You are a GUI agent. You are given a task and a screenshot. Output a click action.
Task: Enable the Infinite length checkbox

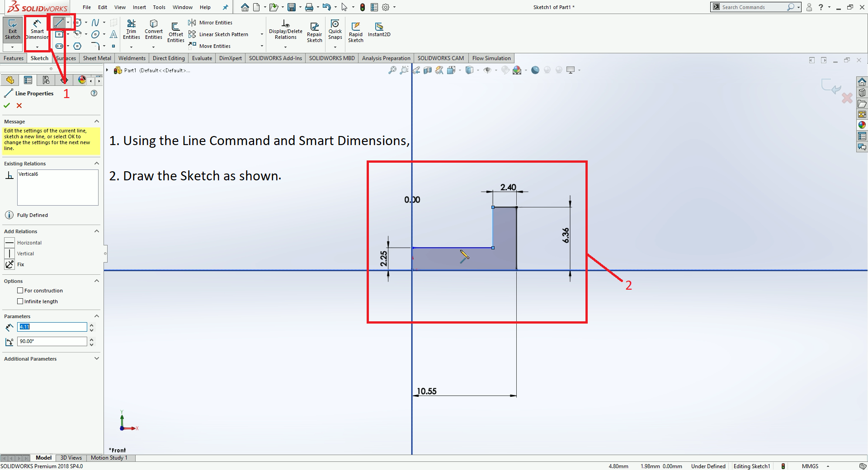click(20, 301)
